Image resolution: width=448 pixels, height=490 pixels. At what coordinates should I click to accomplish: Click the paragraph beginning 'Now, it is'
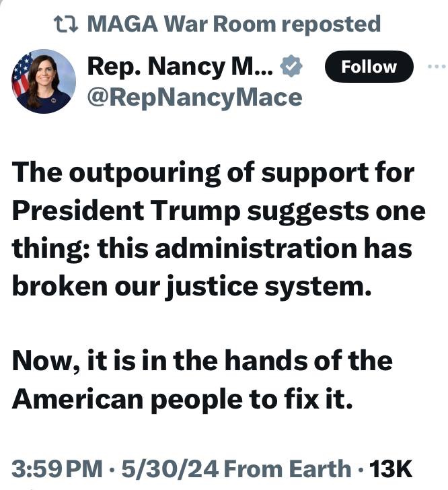(x=202, y=380)
